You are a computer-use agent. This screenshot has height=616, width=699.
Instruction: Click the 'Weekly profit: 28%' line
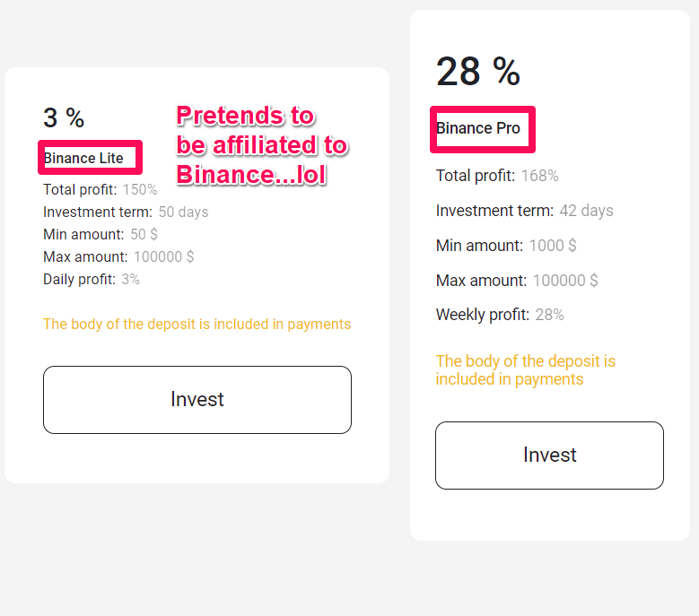coord(500,315)
